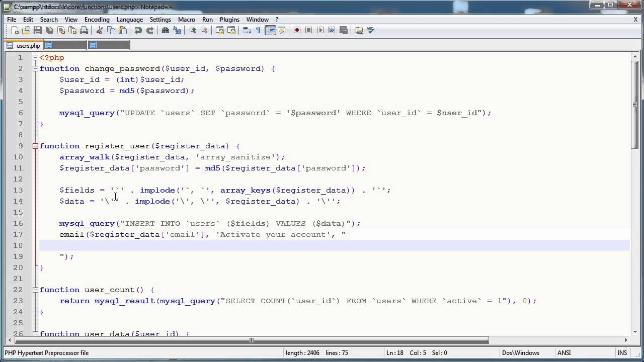Image resolution: width=644 pixels, height=362 pixels.
Task: Click the ANSI encoding status field
Action: coord(563,353)
